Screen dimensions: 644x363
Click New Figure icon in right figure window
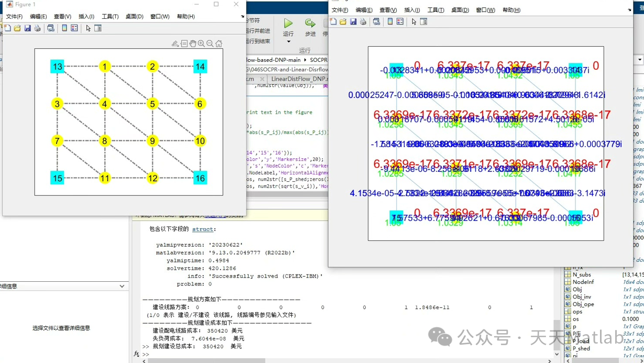[x=333, y=21]
